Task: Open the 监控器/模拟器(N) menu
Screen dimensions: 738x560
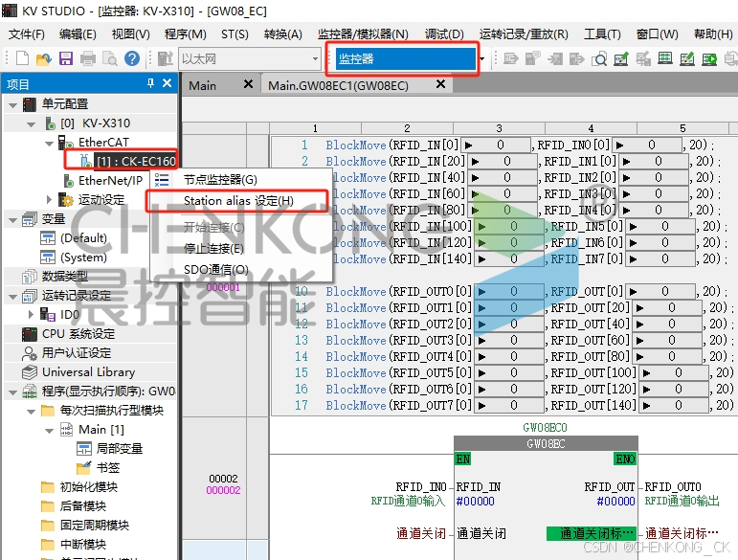Action: coord(363,34)
